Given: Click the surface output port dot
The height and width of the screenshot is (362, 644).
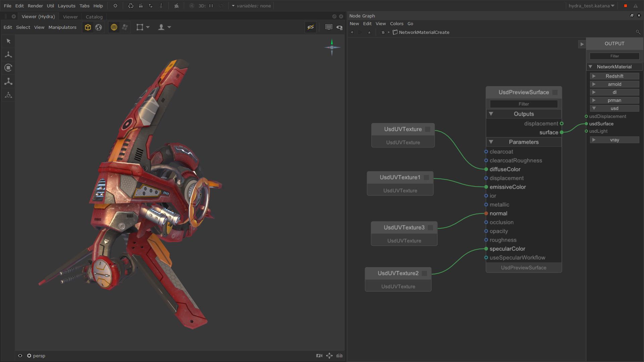Looking at the screenshot, I should click(562, 132).
